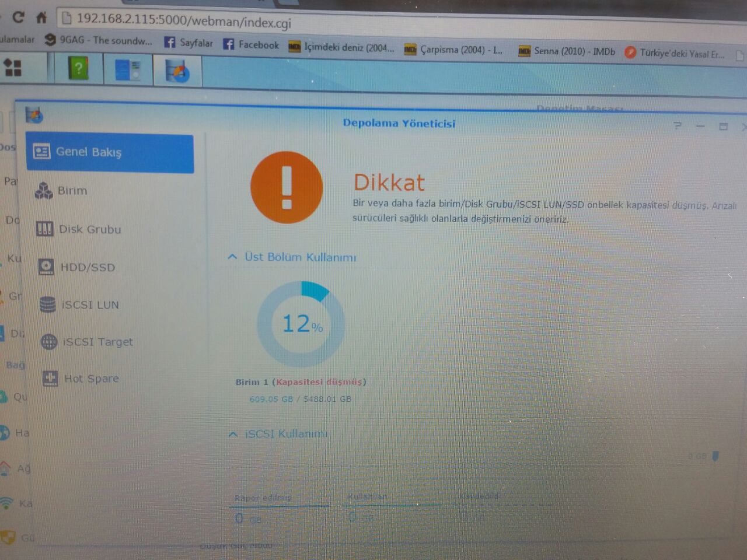Click the 12% usage donut chart

coord(301,324)
